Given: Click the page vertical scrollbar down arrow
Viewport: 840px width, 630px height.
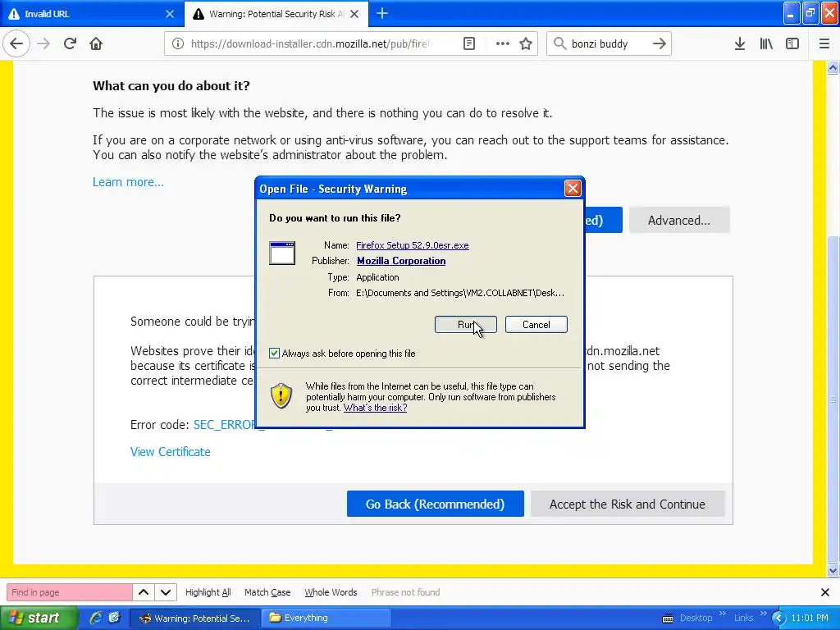Looking at the screenshot, I should coord(833,571).
